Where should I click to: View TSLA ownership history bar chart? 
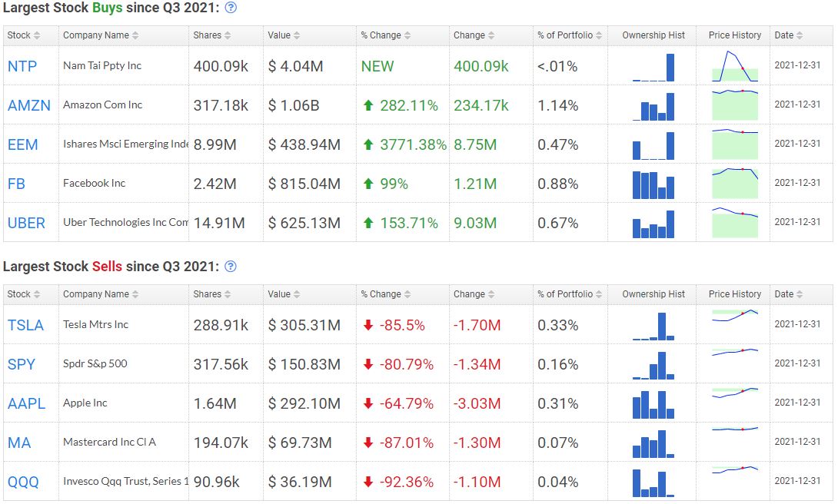(653, 327)
